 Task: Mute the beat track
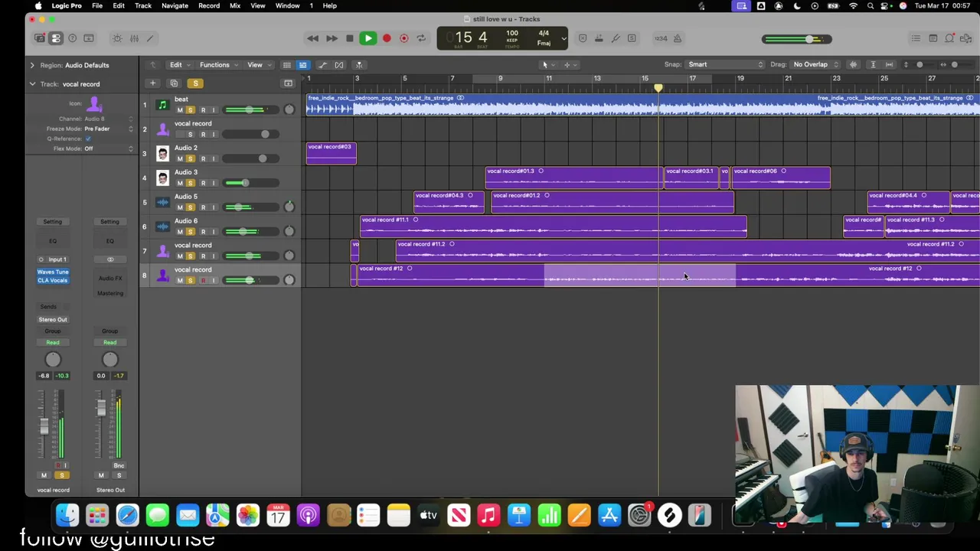click(x=180, y=110)
